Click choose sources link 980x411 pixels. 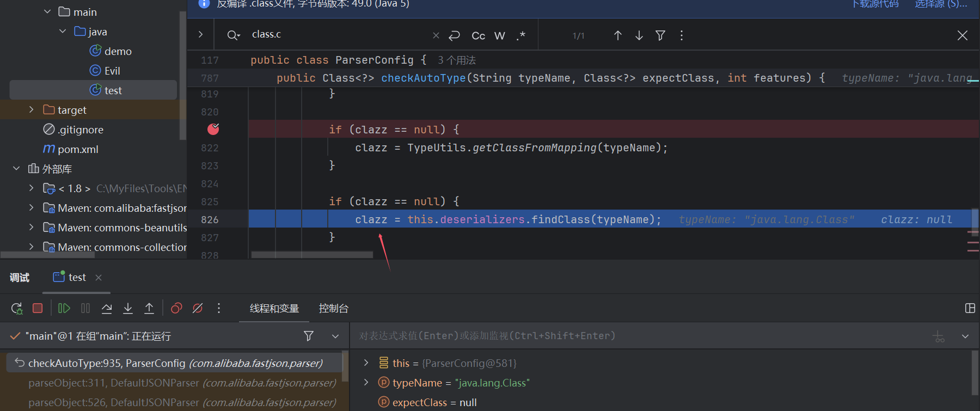point(941,4)
